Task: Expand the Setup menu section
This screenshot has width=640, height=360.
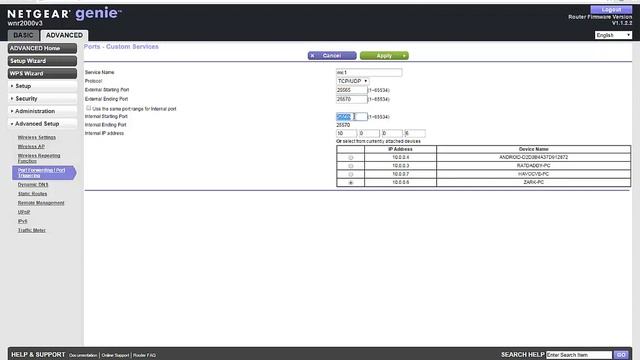Action: tap(42, 86)
